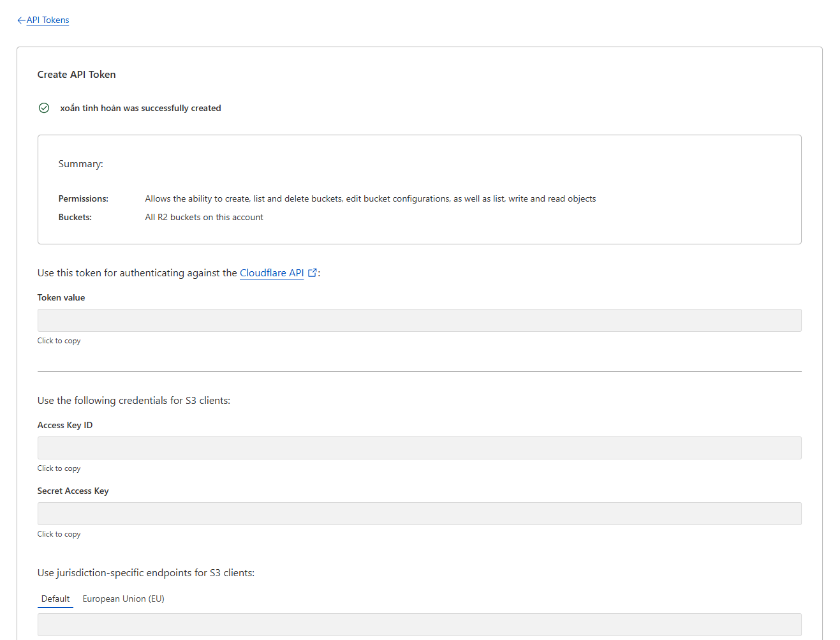Click the green success checkmark icon
The width and height of the screenshot is (840, 640).
tap(44, 108)
